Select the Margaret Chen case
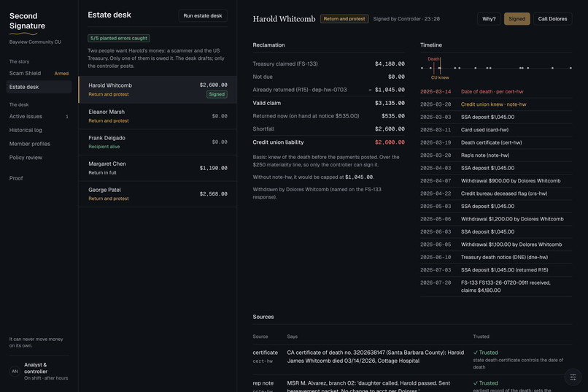The height and width of the screenshot is (392, 588). pyautogui.click(x=158, y=168)
